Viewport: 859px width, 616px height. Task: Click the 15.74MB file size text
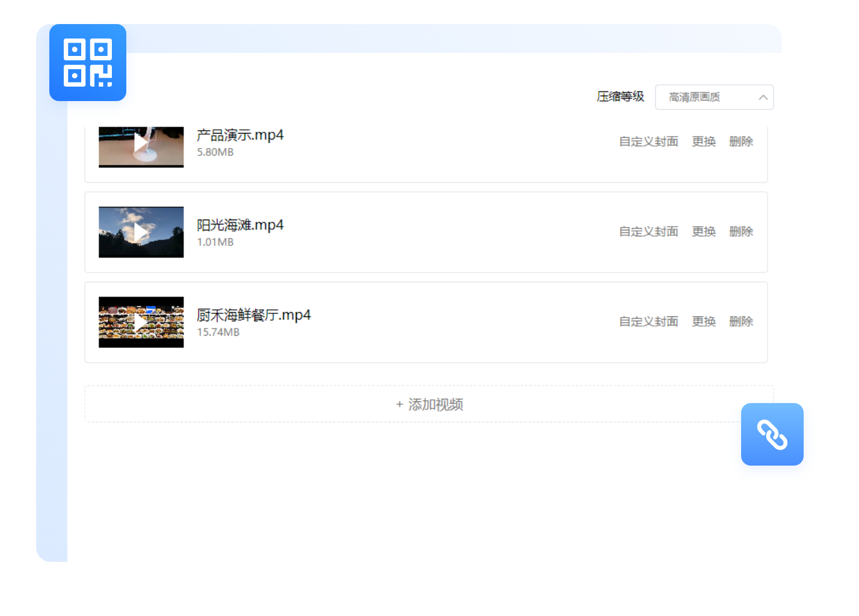pyautogui.click(x=218, y=332)
